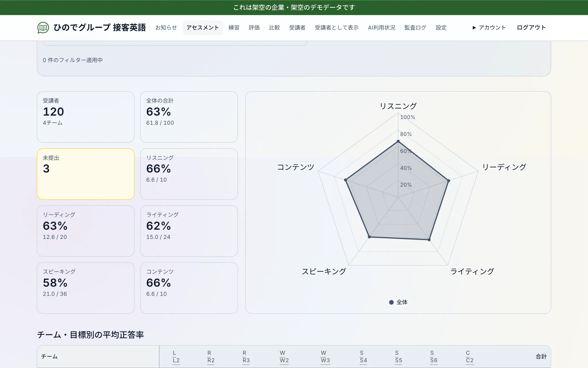Click the radar chart コンテンツ data point

(346, 180)
